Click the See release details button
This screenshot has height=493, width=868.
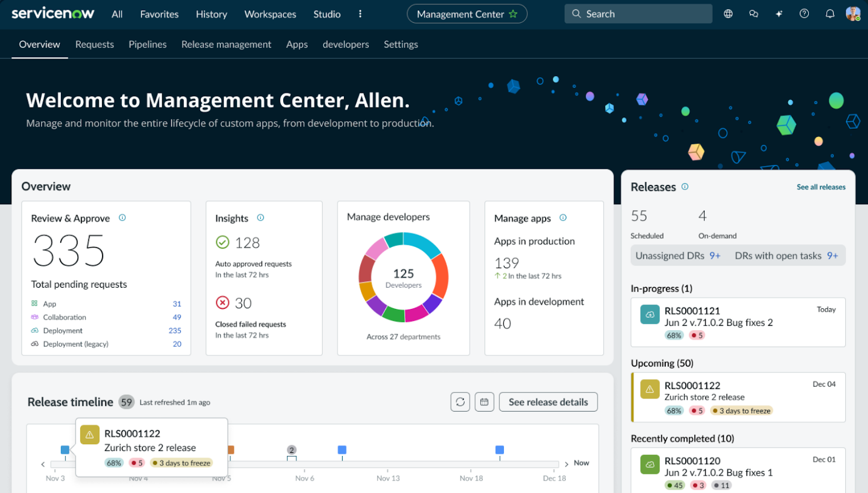548,402
